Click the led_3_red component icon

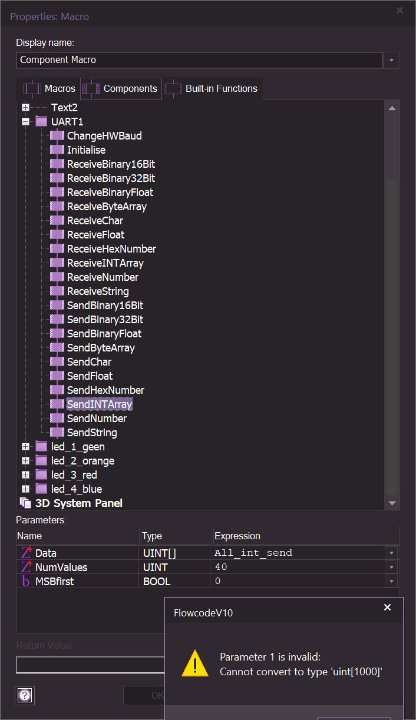(41, 475)
